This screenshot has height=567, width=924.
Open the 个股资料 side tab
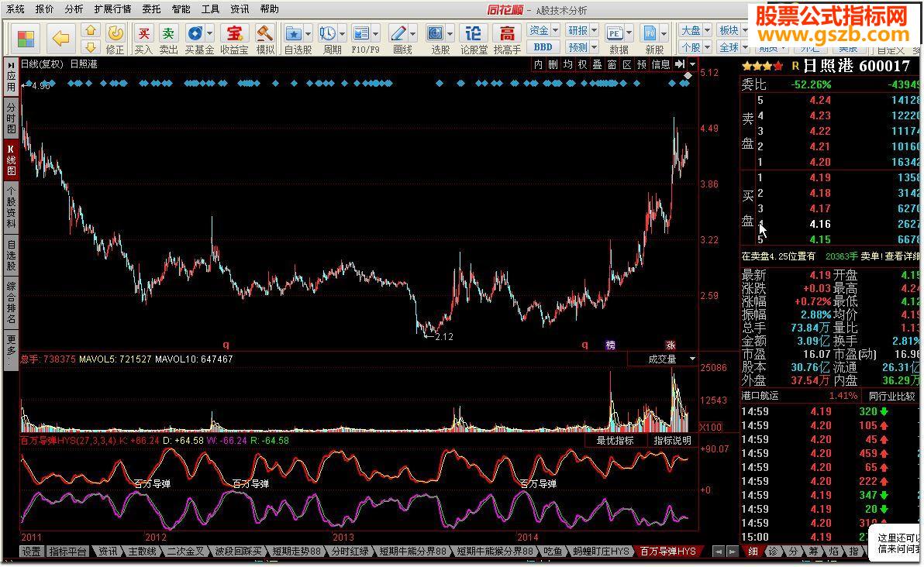coord(11,208)
